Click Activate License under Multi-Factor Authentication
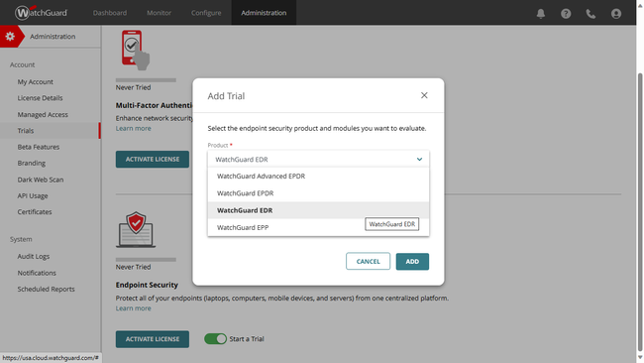 coord(153,159)
